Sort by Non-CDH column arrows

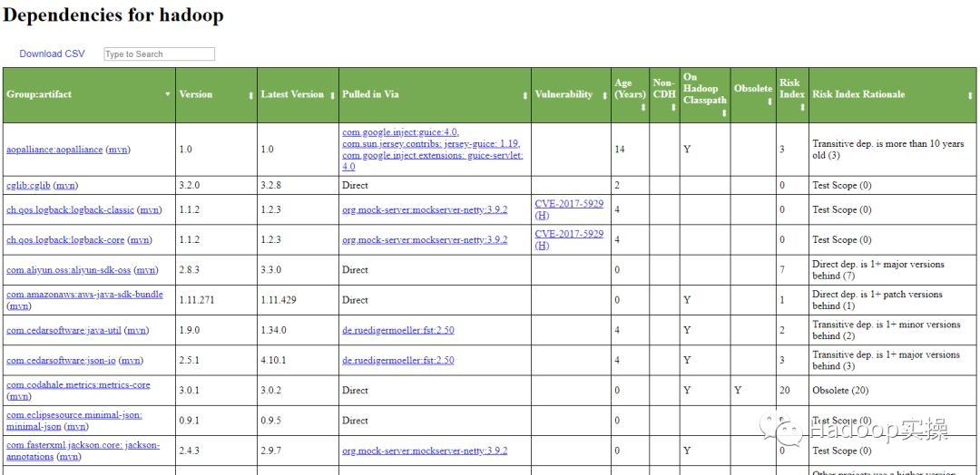(x=673, y=107)
